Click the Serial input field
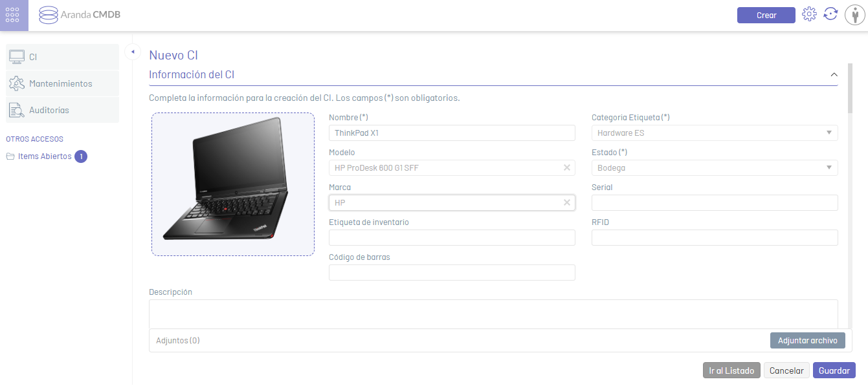This screenshot has height=386, width=868. 714,203
